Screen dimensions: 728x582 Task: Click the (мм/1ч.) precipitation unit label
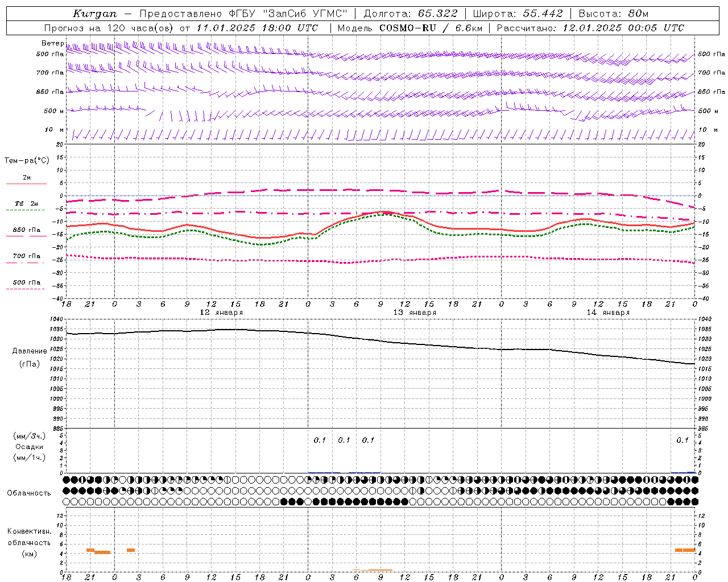point(30,458)
